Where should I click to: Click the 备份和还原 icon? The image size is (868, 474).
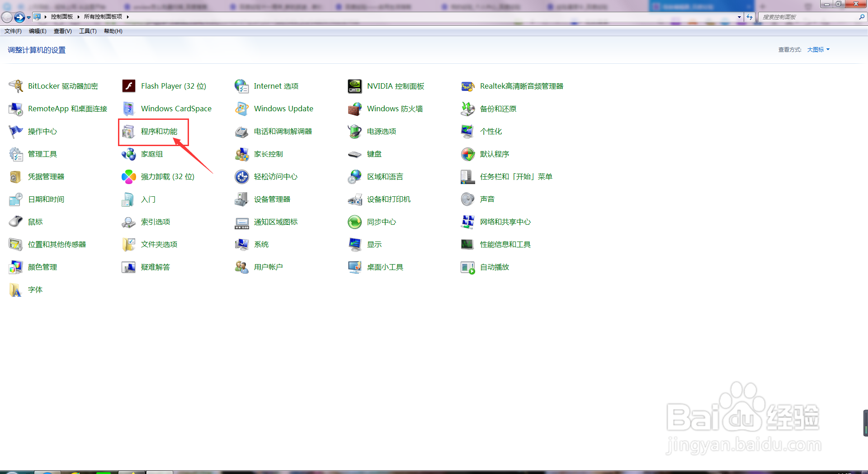(x=468, y=109)
